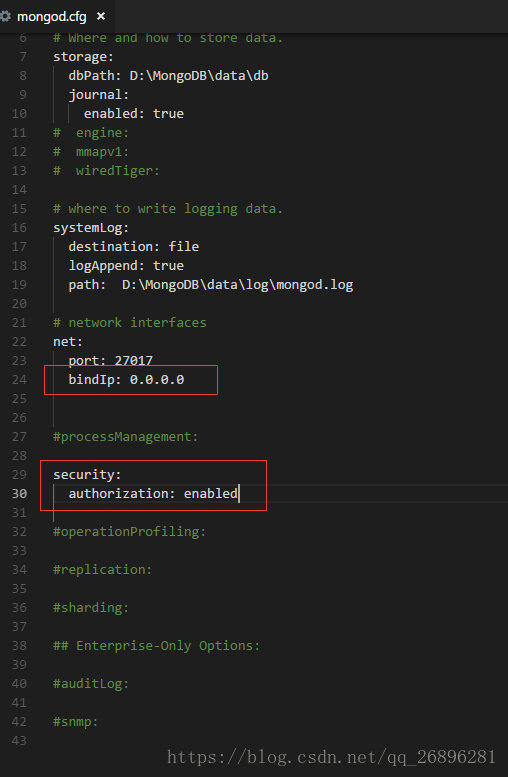Select the mongod.cfg editor tab

tap(56, 16)
